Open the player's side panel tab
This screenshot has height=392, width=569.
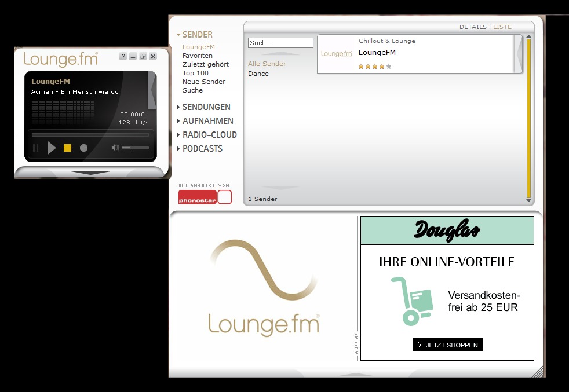(152, 91)
